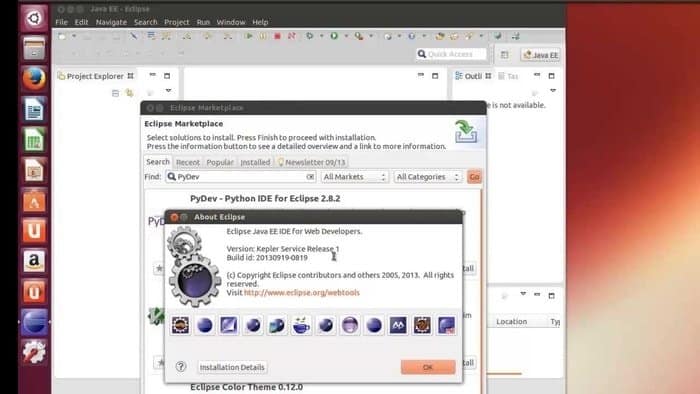This screenshot has height=394, width=700.
Task: Open System Settings from the dock
Action: pos(34,352)
